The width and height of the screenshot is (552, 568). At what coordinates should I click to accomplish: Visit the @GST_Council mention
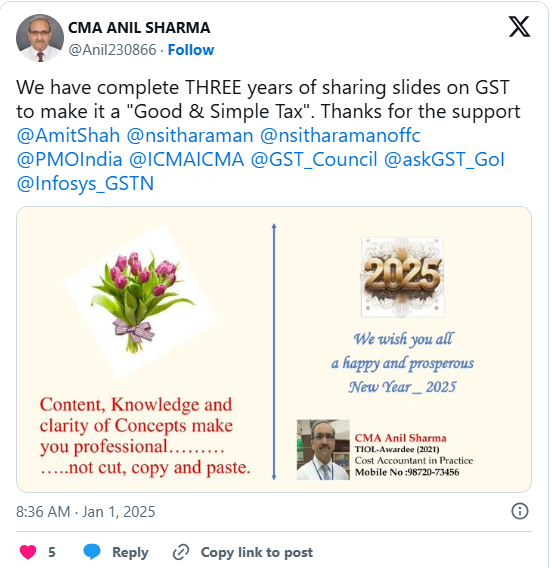coord(314,159)
